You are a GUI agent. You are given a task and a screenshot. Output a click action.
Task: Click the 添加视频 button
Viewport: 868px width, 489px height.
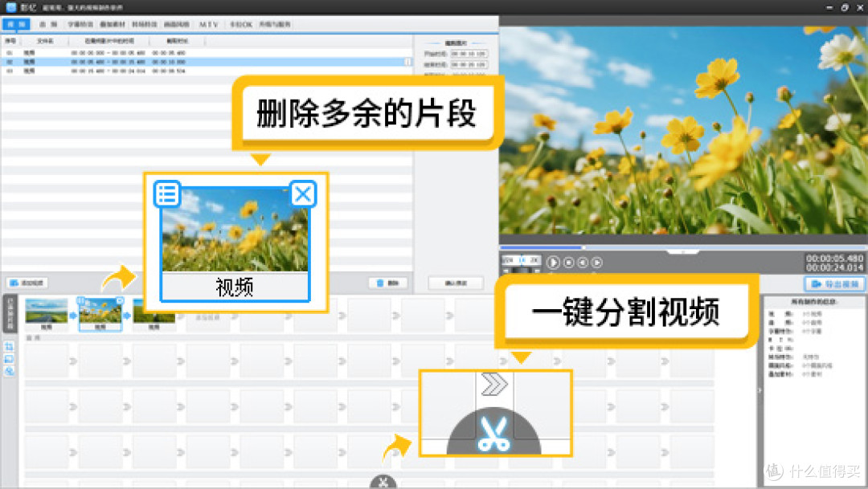[x=27, y=283]
